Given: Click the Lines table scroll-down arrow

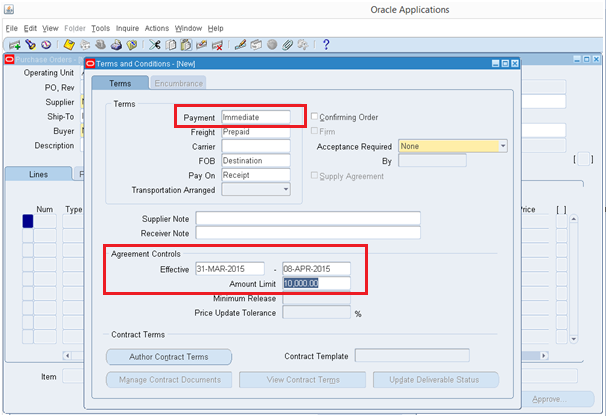Looking at the screenshot, I should [x=574, y=339].
